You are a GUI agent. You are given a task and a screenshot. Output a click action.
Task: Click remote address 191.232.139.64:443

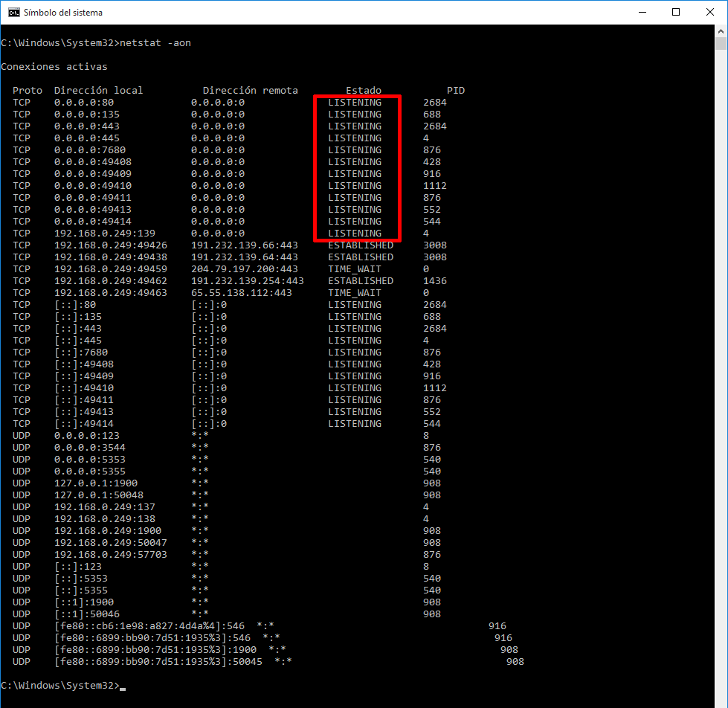[x=244, y=257]
